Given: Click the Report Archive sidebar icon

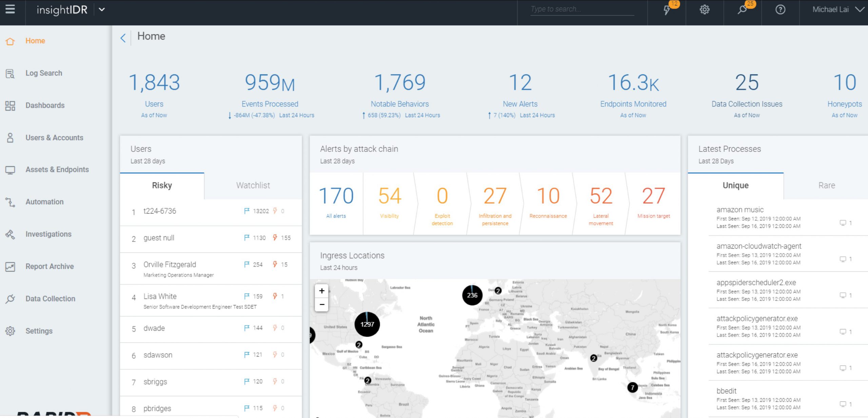Looking at the screenshot, I should tap(10, 267).
